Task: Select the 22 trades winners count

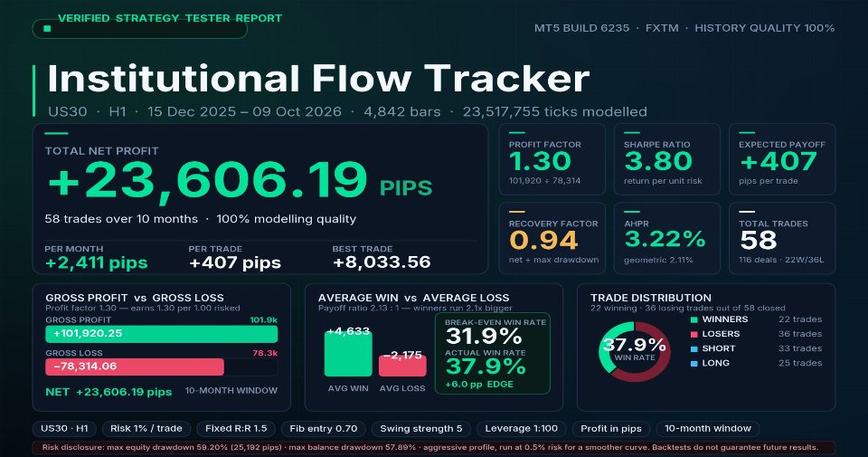Action: (800, 319)
